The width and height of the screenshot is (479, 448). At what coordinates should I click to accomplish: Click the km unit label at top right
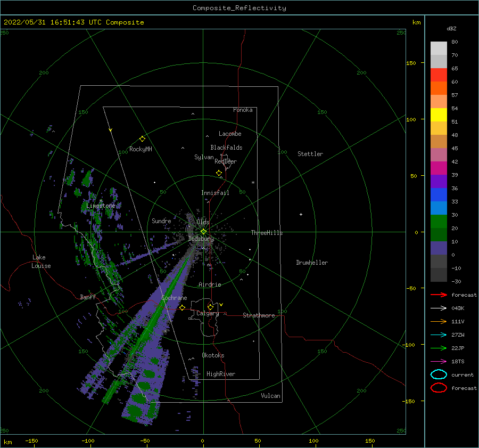tap(416, 22)
